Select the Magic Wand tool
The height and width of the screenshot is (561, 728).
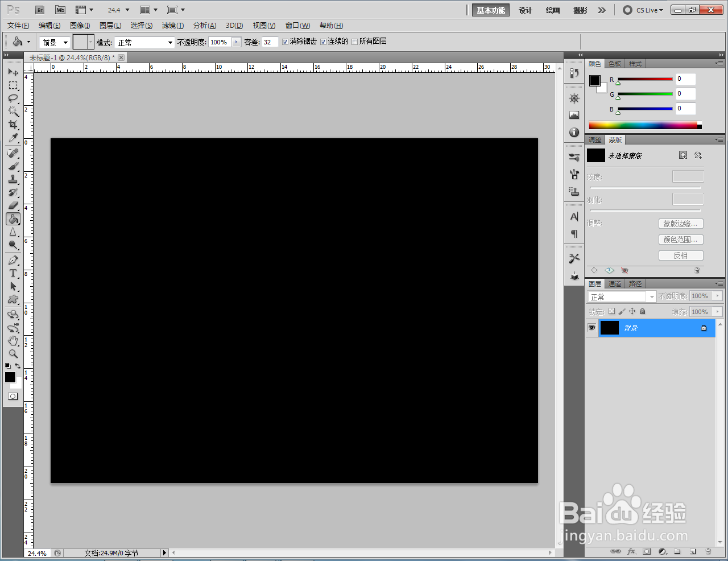(x=13, y=112)
